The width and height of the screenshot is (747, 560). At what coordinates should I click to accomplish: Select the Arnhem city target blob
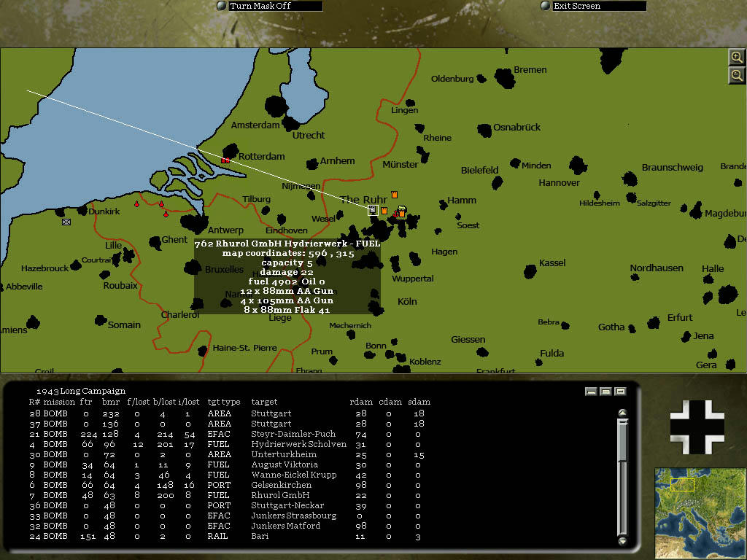pyautogui.click(x=312, y=164)
